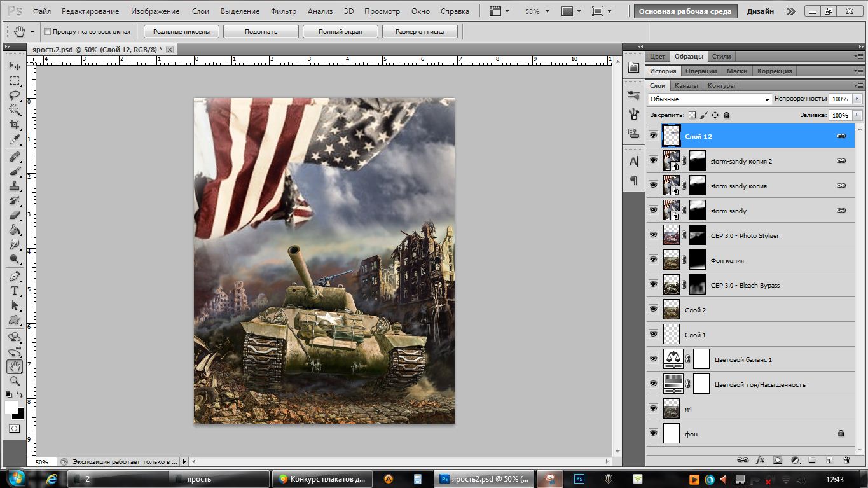Select the Rectangular Marquee tool
The width and height of the screenshot is (868, 488).
tap(15, 81)
